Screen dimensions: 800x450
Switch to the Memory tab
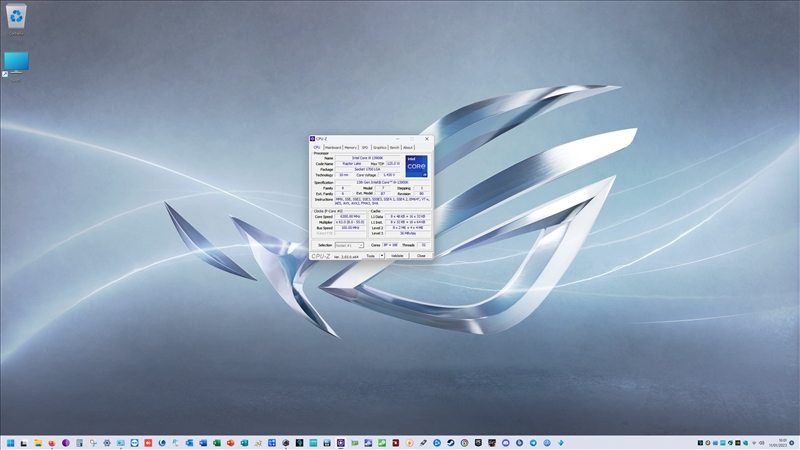(351, 147)
